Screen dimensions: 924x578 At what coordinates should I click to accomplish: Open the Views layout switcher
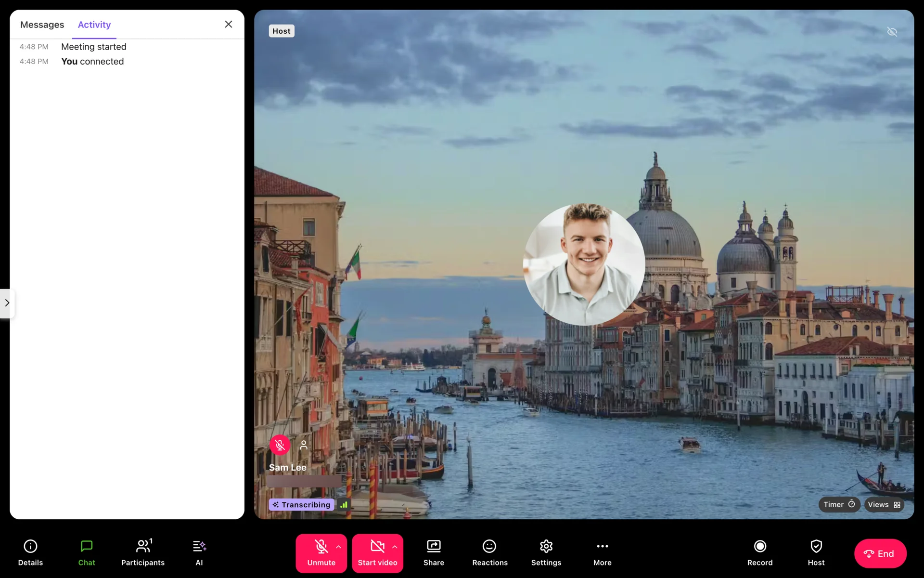tap(884, 504)
